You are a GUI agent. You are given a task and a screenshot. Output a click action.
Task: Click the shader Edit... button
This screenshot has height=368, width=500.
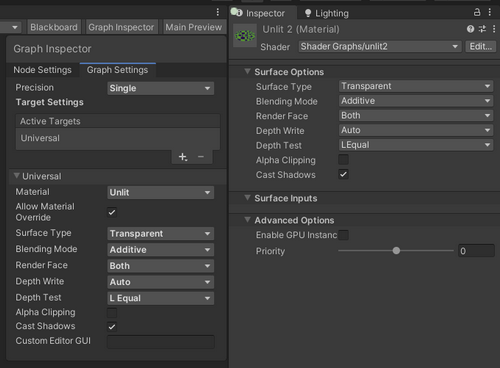coord(481,46)
